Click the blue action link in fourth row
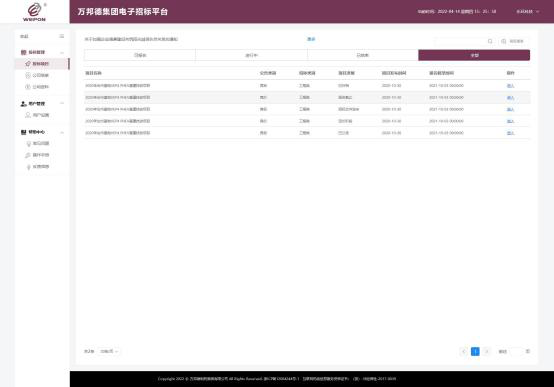The width and height of the screenshot is (554, 387). click(x=510, y=121)
